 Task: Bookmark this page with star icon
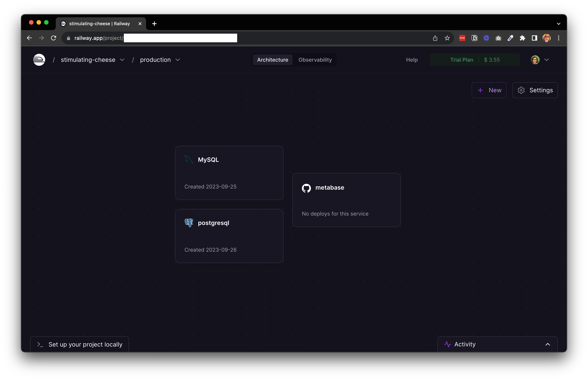[x=447, y=38]
